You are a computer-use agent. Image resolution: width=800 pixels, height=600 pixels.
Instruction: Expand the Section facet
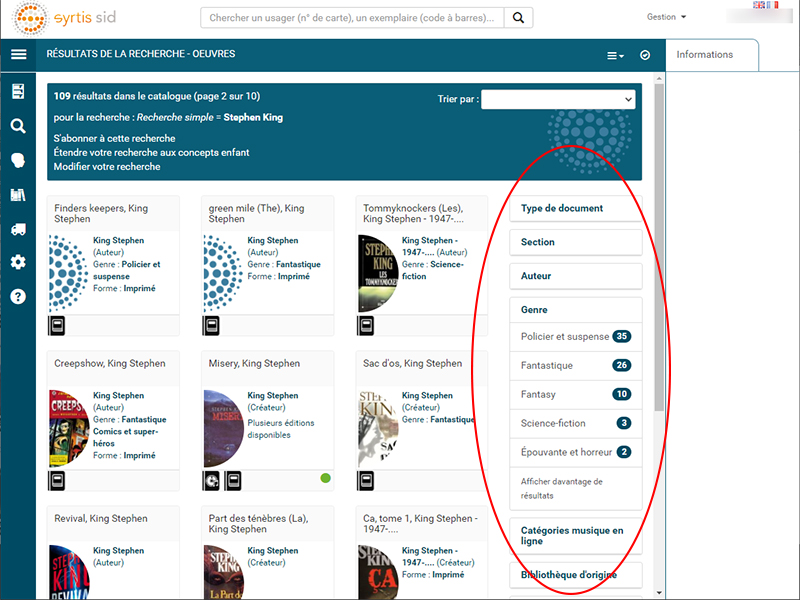click(576, 242)
